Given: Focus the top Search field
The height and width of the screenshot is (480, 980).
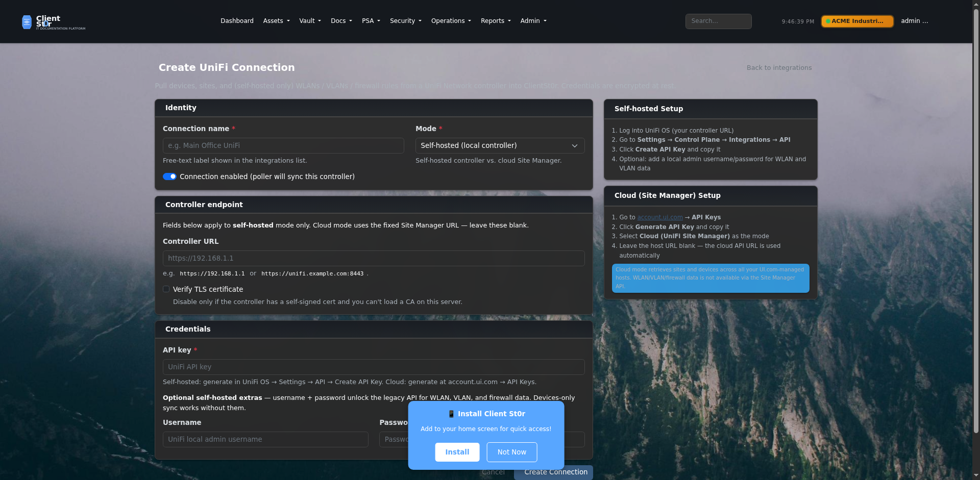Looking at the screenshot, I should point(718,21).
